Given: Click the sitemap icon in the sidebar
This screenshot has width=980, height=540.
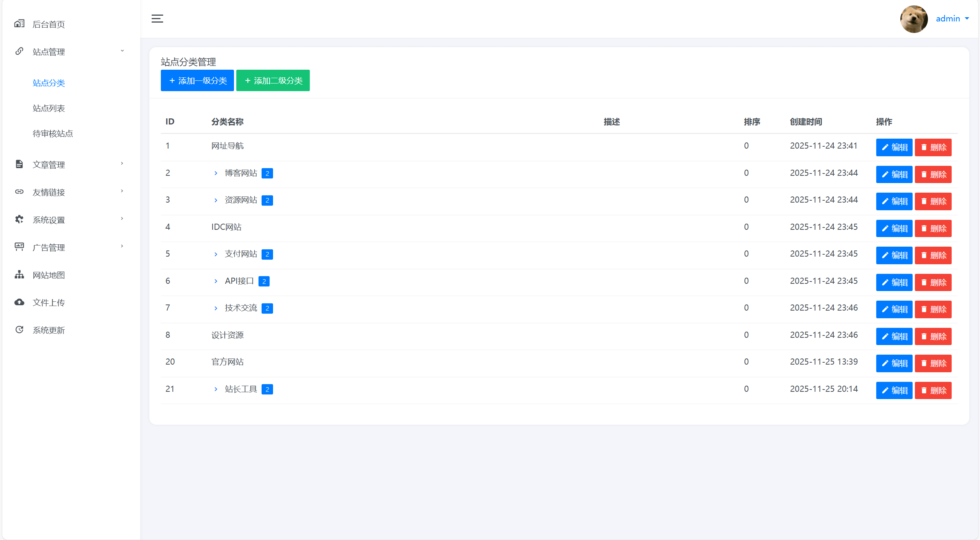Looking at the screenshot, I should pos(19,275).
